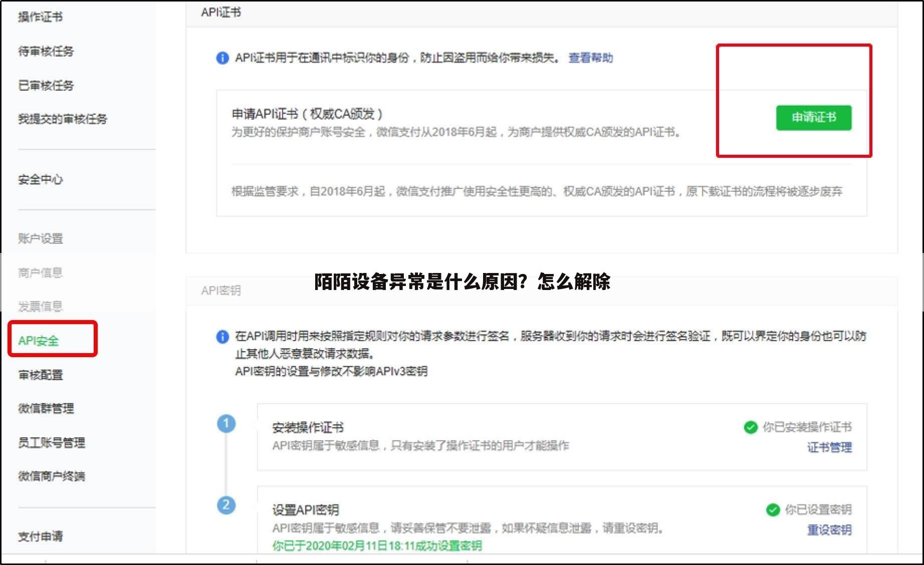This screenshot has width=924, height=565.
Task: Select 账户设置 in sidebar
Action: (40, 238)
